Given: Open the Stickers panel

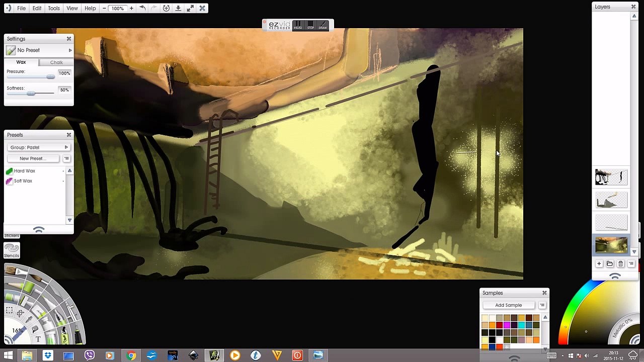Looking at the screenshot, I should (x=12, y=235).
